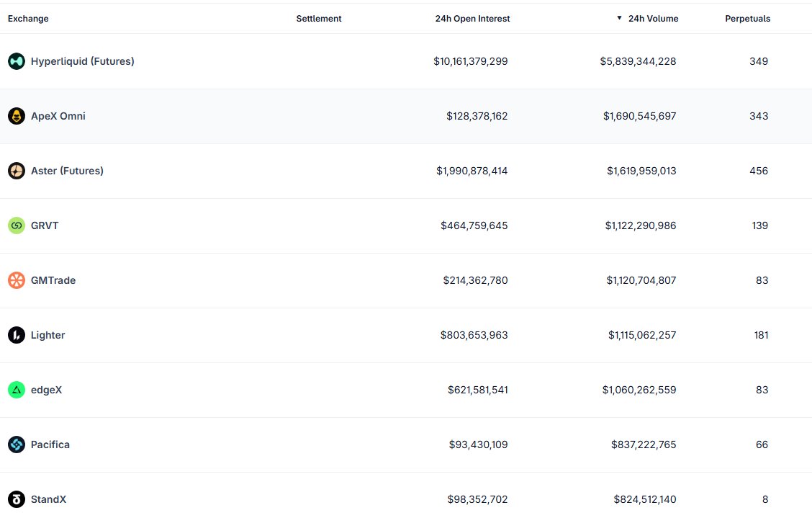Select GRVT perpetuals count 139

click(x=759, y=225)
